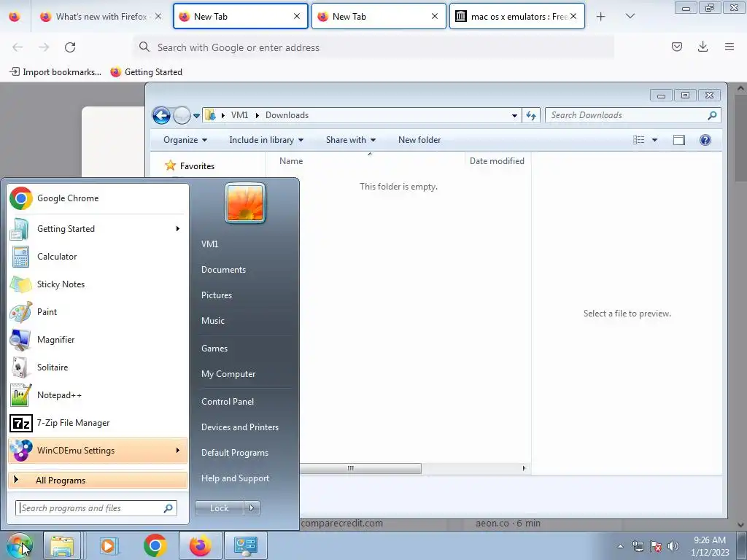Screen dimensions: 747x560
Task: Switch to Chrome in the taskbar
Action: point(155,545)
